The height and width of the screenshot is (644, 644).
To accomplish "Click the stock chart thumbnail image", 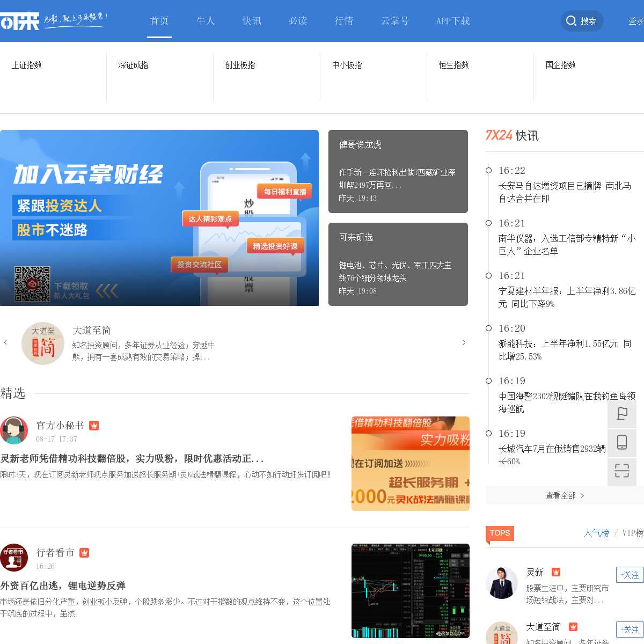I will click(410, 590).
